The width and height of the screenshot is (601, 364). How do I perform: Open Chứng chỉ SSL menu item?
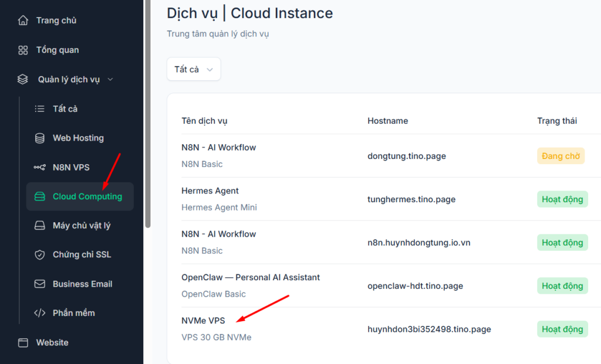pos(82,254)
